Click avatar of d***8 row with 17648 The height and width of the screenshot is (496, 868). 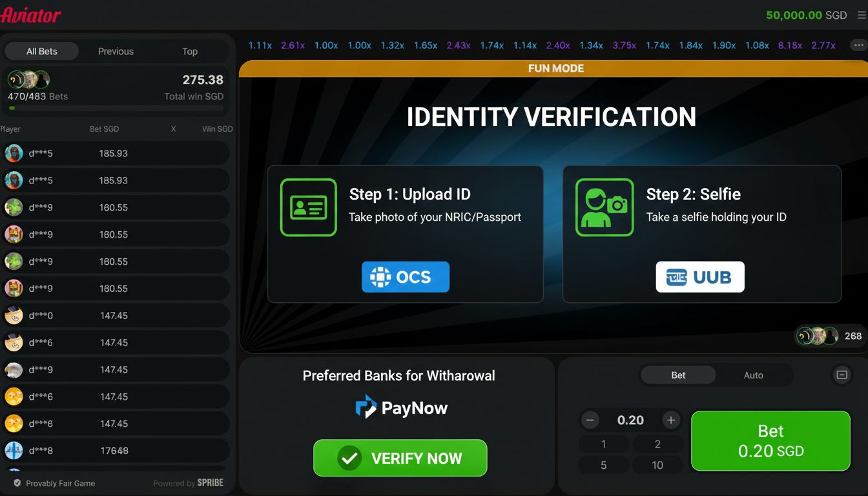coord(14,450)
